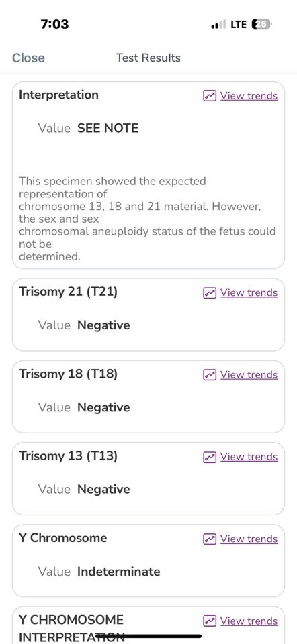This screenshot has height=644, width=297.
Task: Open View trends link for Trisomy 21 (T21)
Action: point(249,293)
